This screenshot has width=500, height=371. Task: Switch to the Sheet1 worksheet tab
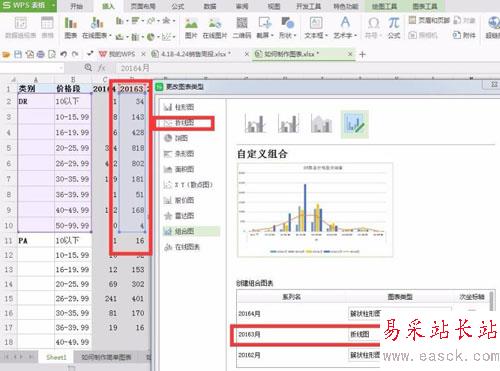[x=56, y=357]
